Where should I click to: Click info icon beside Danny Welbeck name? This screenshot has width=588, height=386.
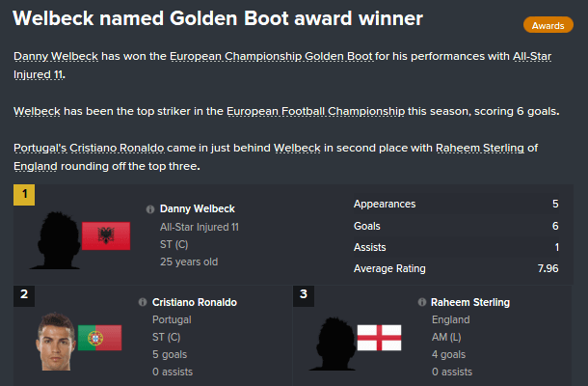(150, 209)
